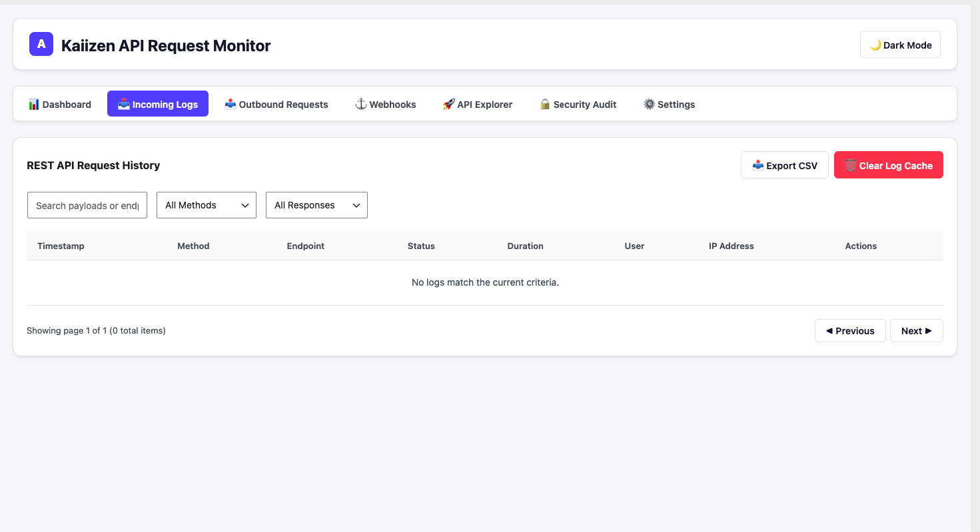980x532 pixels.
Task: Click the Previous page button
Action: pos(850,330)
